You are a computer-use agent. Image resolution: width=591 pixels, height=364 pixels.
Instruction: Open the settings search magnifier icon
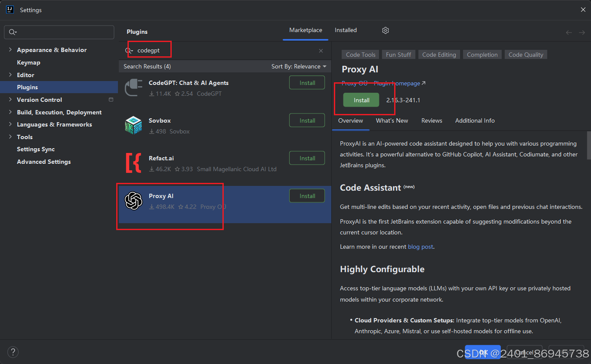click(x=13, y=32)
